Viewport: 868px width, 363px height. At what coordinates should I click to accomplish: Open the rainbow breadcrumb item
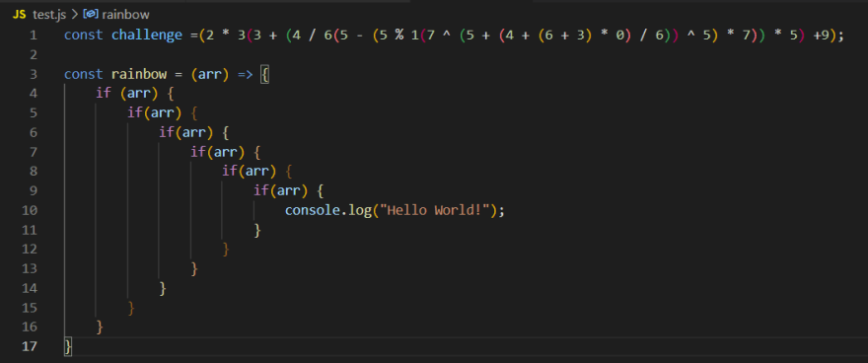tap(125, 15)
